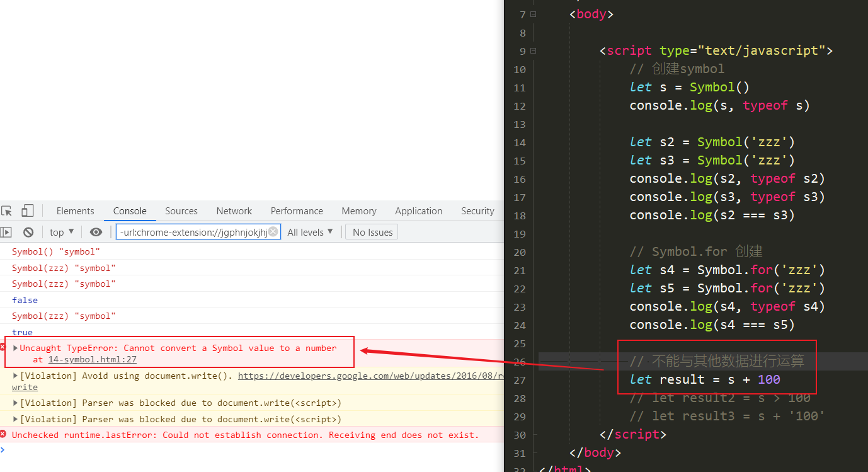Click the red error icon beside 'Unchecked runtime.lastError'
The image size is (868, 472).
coord(3,435)
